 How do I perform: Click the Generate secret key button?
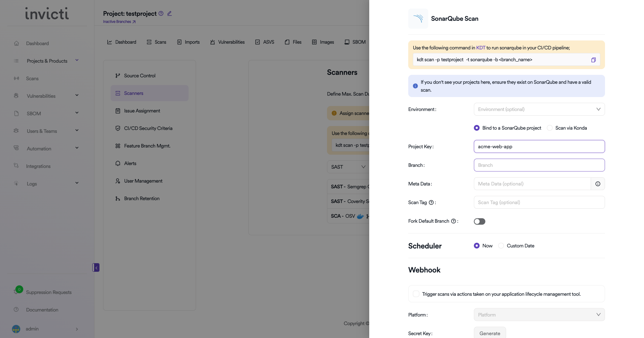489,333
